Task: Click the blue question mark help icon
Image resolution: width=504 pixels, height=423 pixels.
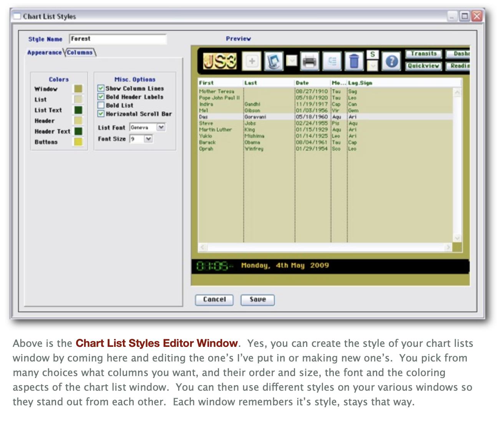Action: pyautogui.click(x=391, y=62)
